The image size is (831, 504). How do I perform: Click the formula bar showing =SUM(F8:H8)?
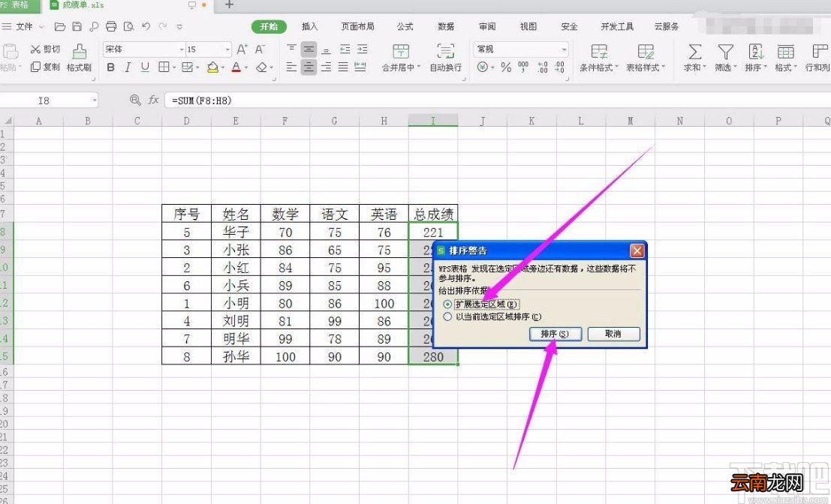click(x=498, y=100)
